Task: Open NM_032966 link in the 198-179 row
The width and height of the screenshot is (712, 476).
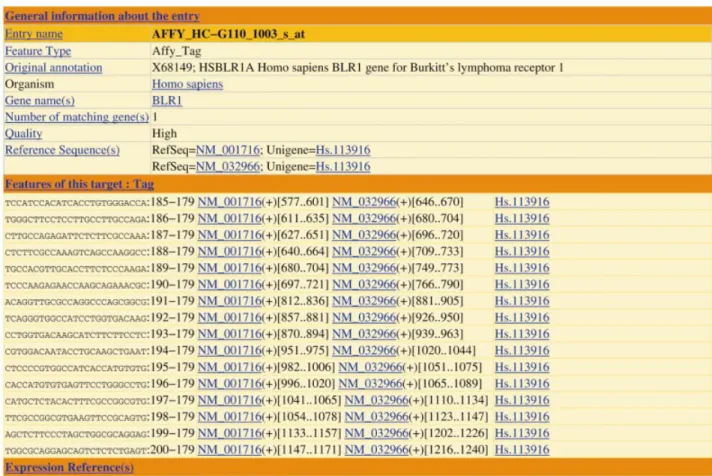Action: point(377,416)
